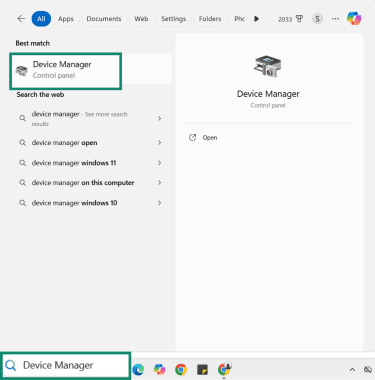Image resolution: width=375 pixels, height=380 pixels.
Task: Click the large Device Manager preview icon
Action: 267,66
